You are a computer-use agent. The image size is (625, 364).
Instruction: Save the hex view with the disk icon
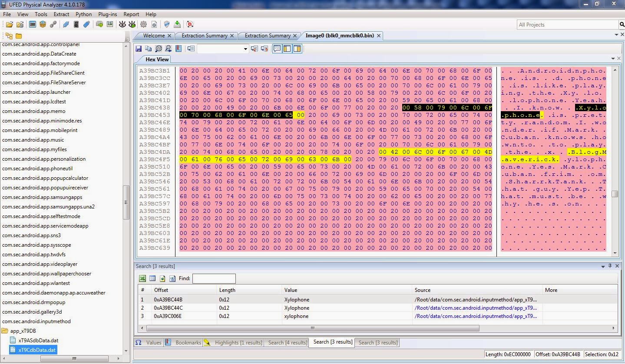pyautogui.click(x=139, y=49)
